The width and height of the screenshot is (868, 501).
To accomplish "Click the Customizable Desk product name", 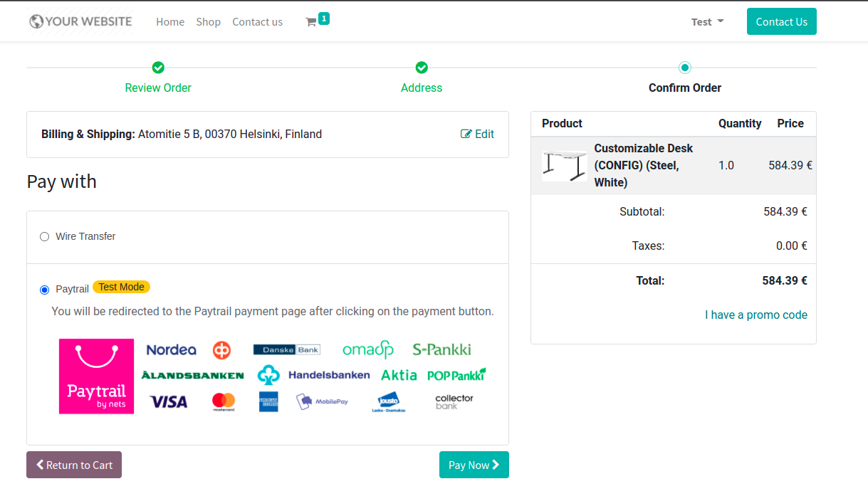I will [x=644, y=165].
